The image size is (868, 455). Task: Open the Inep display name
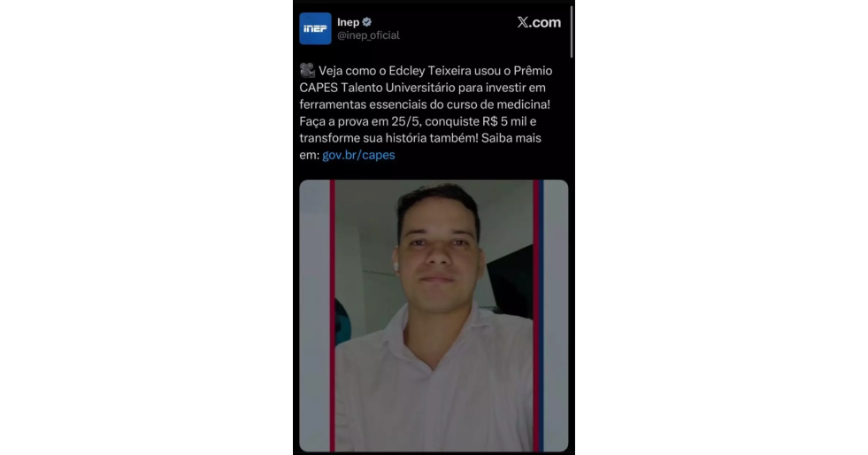349,22
